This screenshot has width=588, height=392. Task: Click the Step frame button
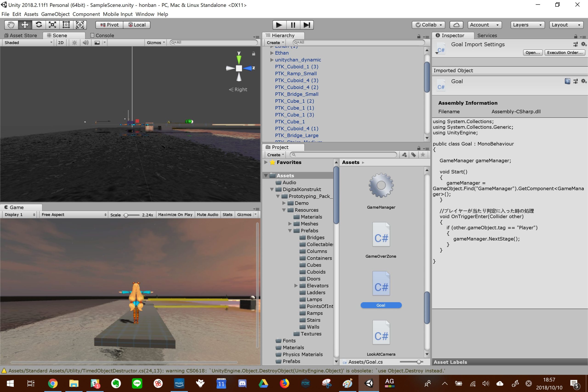tap(307, 25)
